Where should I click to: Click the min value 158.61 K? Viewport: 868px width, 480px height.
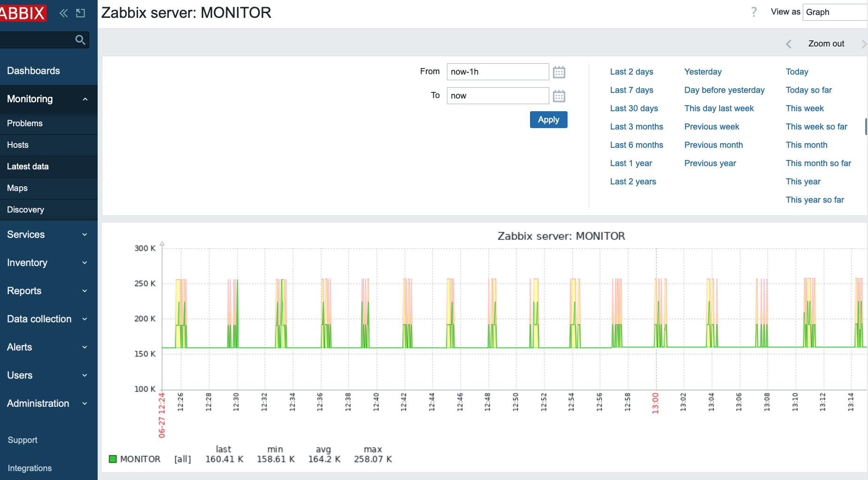point(276,459)
